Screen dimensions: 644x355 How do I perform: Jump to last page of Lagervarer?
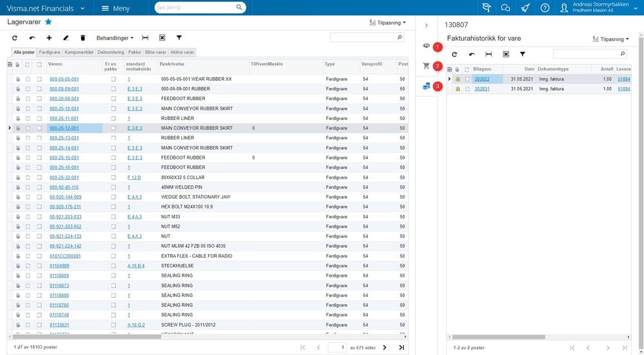[x=401, y=348]
